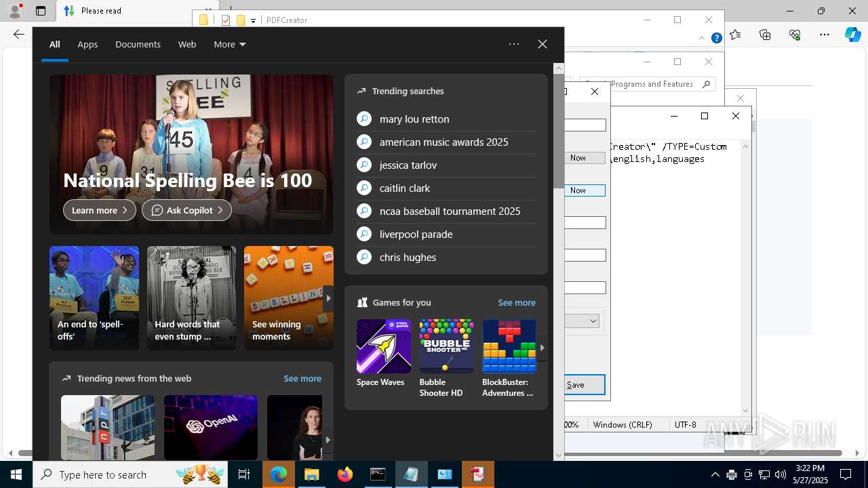This screenshot has height=488, width=868.
Task: Open Command Prompt taskbar icon
Action: (378, 475)
